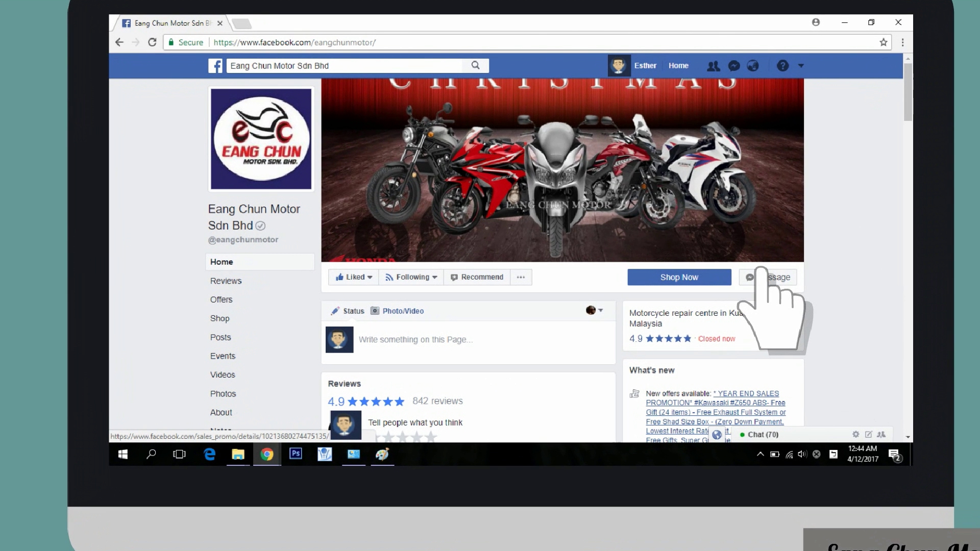The width and height of the screenshot is (980, 551).
Task: Click Chrome profile icon in title bar
Action: click(x=816, y=22)
